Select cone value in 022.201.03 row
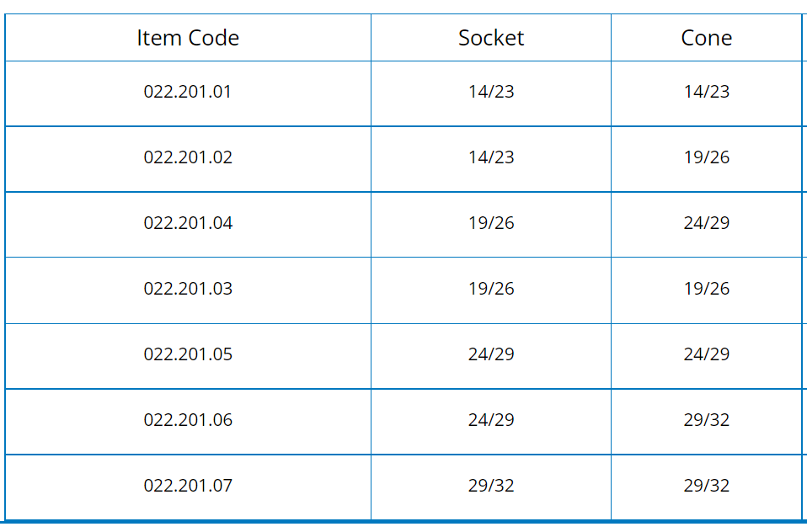807x532 pixels. 706,289
